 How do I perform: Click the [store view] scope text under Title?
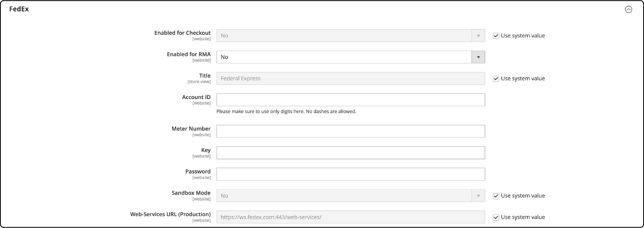click(x=199, y=82)
